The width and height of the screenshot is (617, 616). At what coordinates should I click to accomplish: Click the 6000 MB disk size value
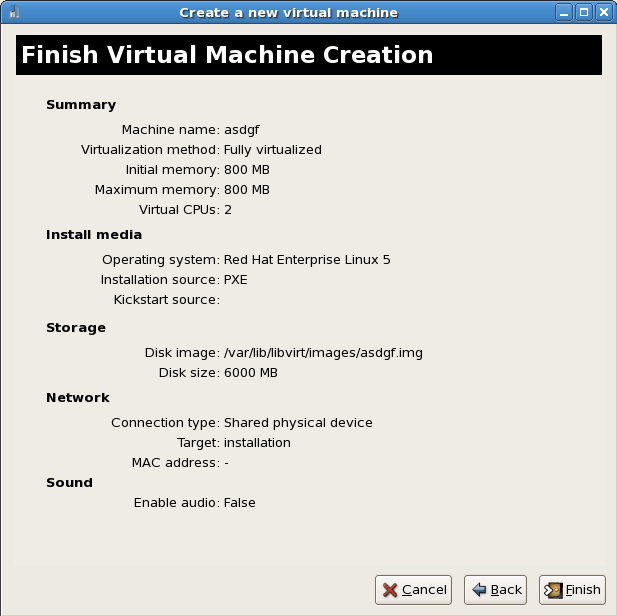(250, 372)
